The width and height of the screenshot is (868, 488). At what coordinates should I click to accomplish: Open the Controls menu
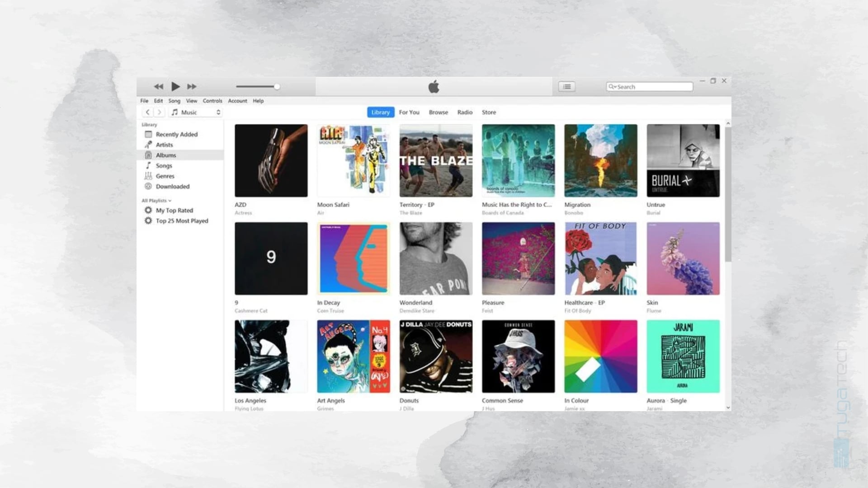click(212, 101)
